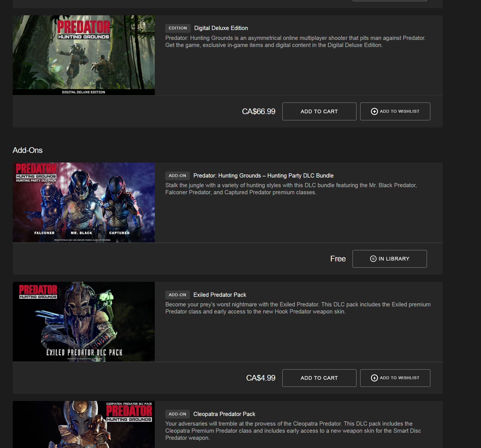Click the plus icon on Exiled Predator wishlist button
This screenshot has height=448, width=481.
[x=374, y=378]
